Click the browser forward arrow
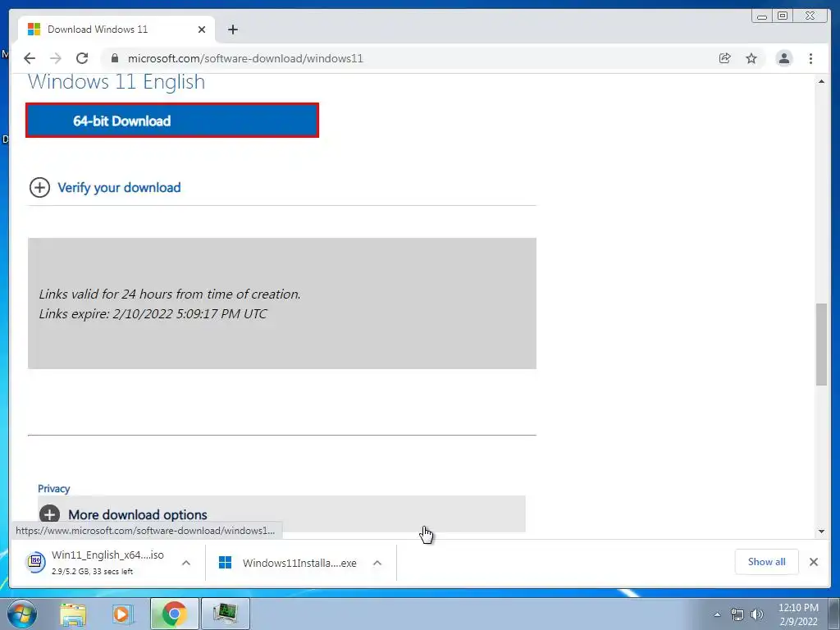The image size is (840, 630). (56, 58)
